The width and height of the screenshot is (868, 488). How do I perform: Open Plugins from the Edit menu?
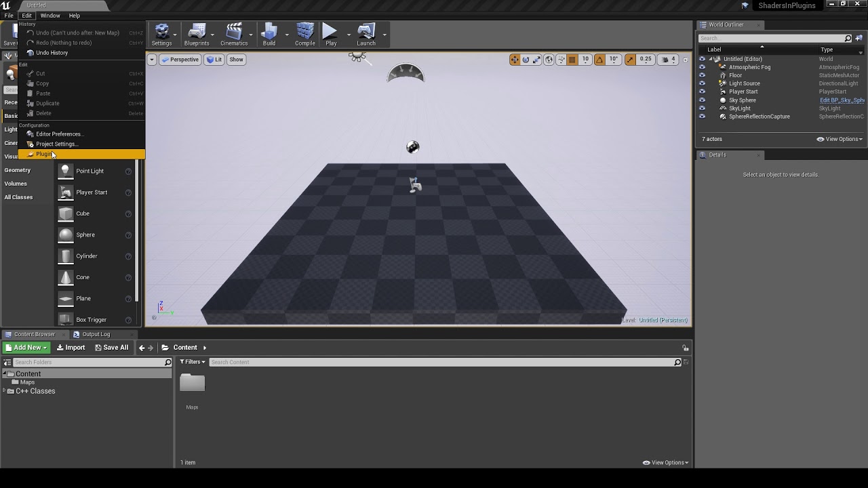click(x=81, y=155)
